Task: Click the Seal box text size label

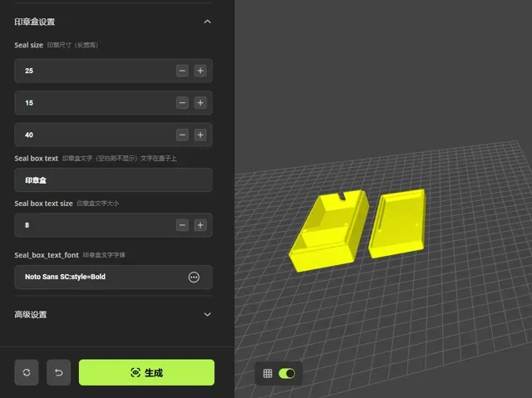Action: tap(43, 204)
